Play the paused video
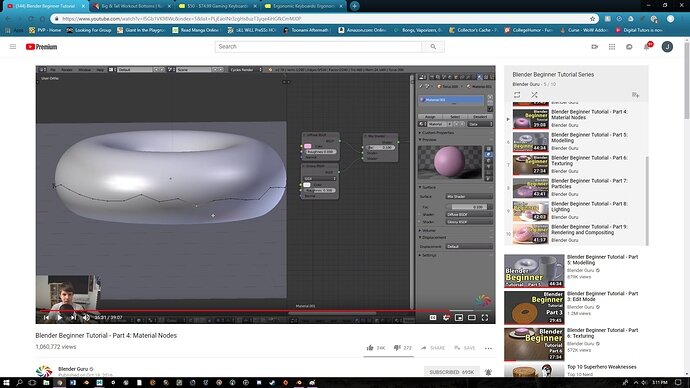 60,317
